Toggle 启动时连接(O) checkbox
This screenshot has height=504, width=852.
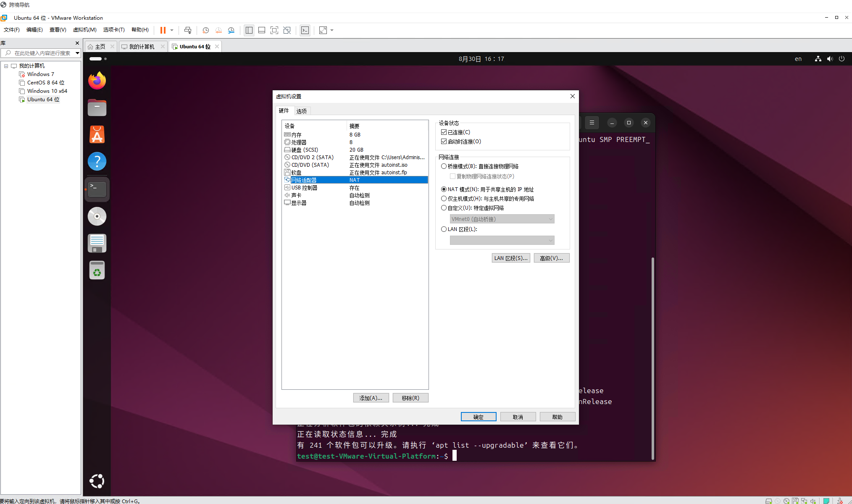pos(444,142)
